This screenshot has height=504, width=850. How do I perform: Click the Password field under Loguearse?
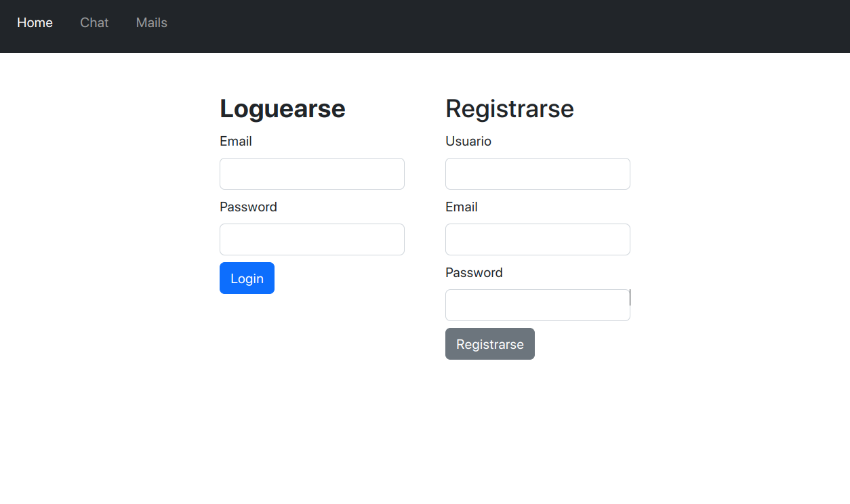tap(312, 239)
